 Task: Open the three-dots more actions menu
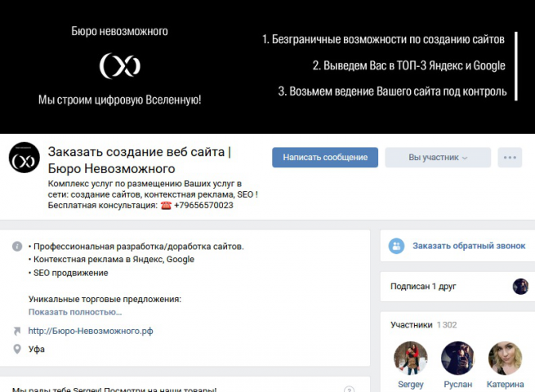(510, 158)
